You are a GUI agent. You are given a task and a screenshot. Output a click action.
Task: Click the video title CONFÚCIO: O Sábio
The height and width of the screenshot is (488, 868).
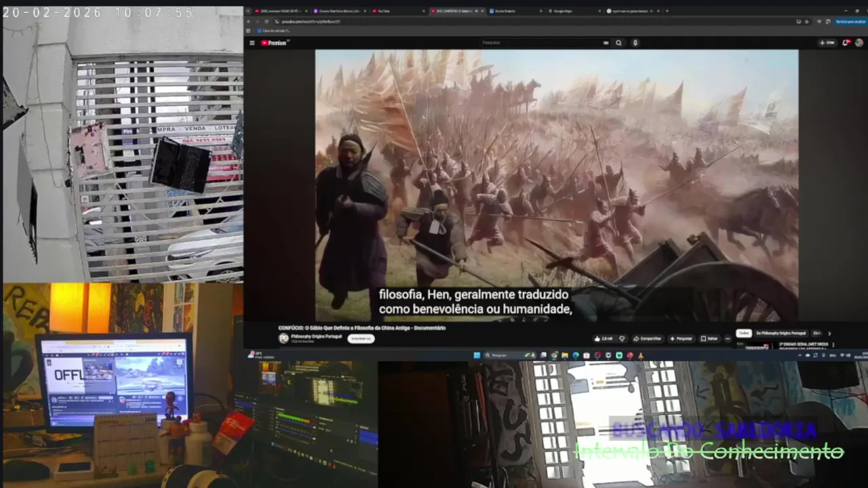(x=361, y=328)
